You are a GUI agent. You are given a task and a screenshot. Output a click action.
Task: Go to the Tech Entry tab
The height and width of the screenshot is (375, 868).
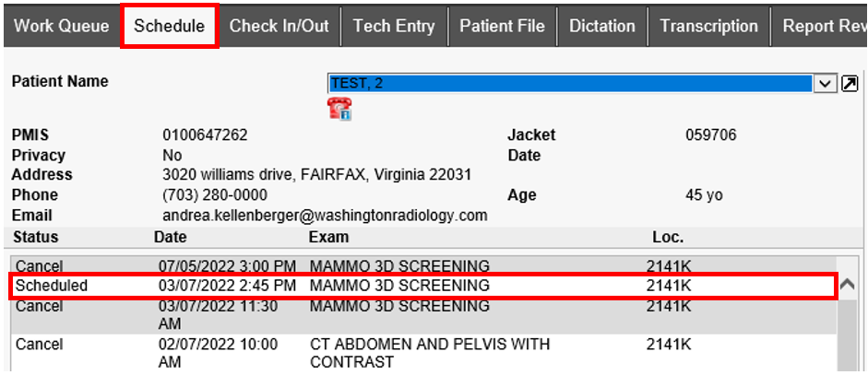pos(394,26)
